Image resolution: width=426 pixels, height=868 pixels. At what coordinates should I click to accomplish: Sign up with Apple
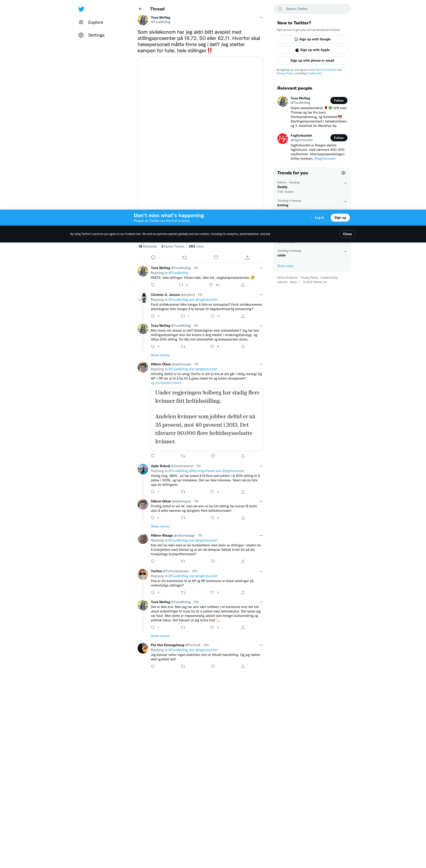coord(312,50)
